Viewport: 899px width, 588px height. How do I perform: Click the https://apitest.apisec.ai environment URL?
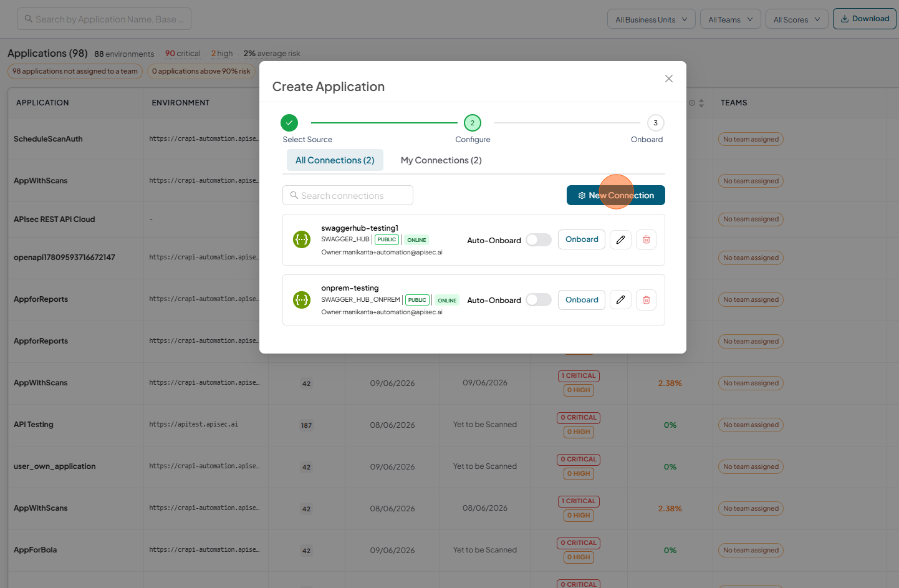pyautogui.click(x=194, y=425)
